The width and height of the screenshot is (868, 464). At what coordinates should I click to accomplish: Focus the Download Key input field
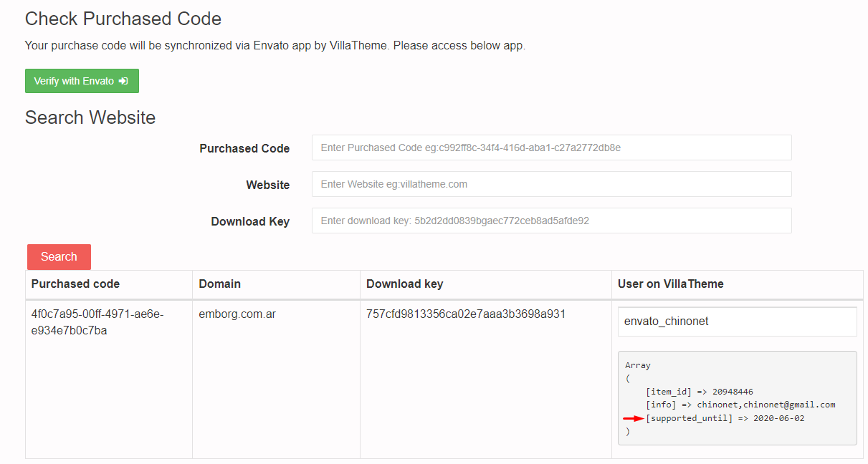click(551, 221)
